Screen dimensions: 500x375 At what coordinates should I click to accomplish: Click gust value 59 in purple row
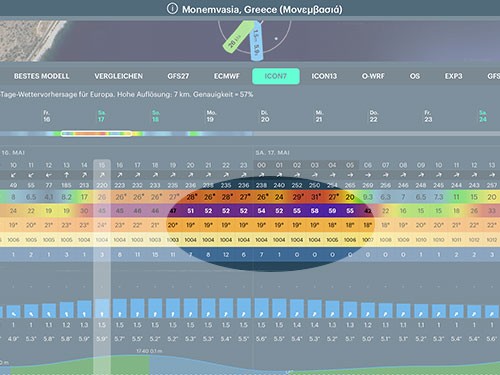[332, 211]
